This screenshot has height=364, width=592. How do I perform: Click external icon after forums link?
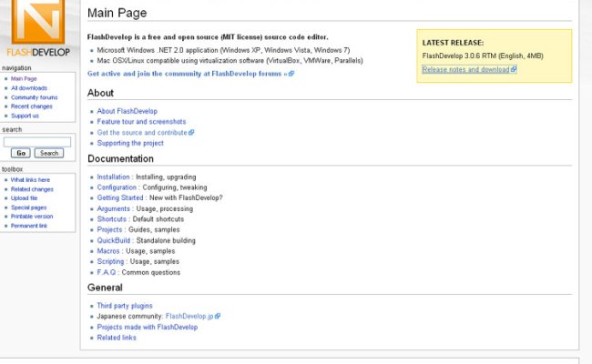tap(291, 74)
